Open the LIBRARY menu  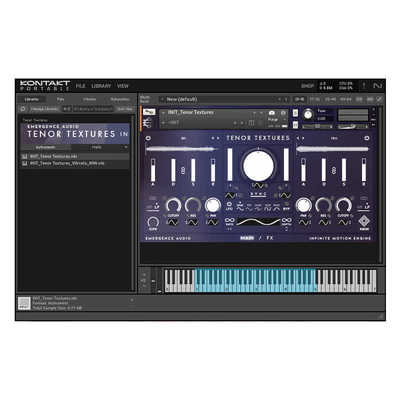click(x=101, y=86)
